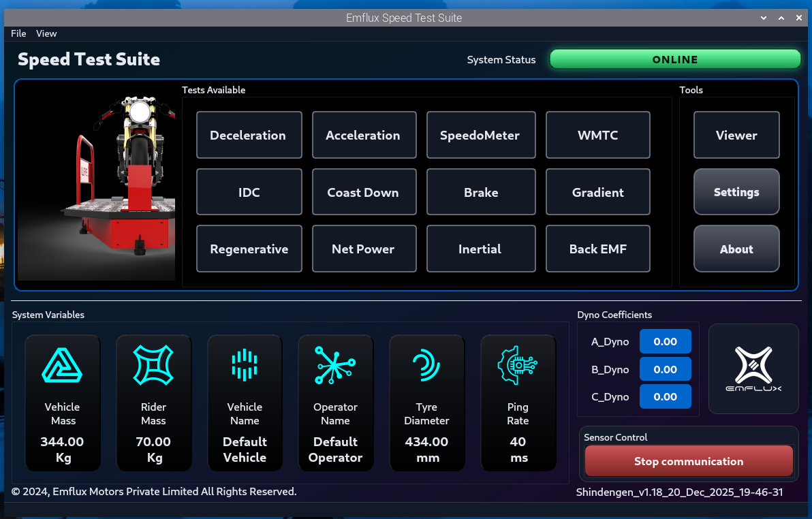Start the Acceleration test
The image size is (812, 519).
[364, 135]
